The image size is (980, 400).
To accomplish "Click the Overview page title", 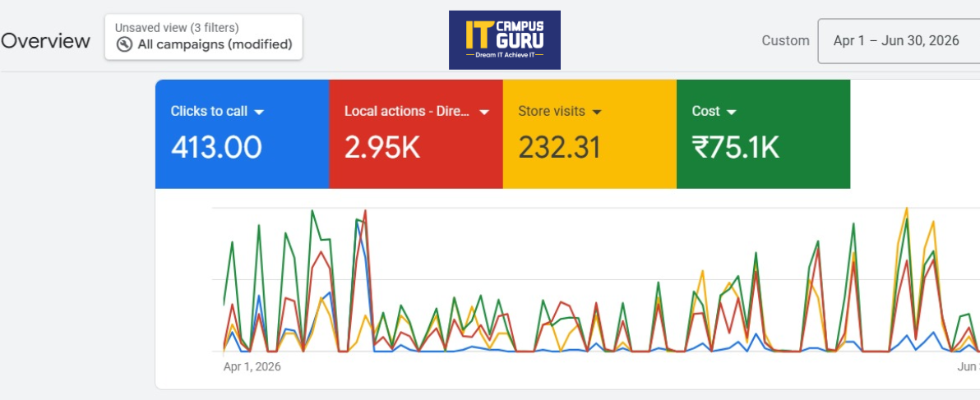I will (45, 41).
